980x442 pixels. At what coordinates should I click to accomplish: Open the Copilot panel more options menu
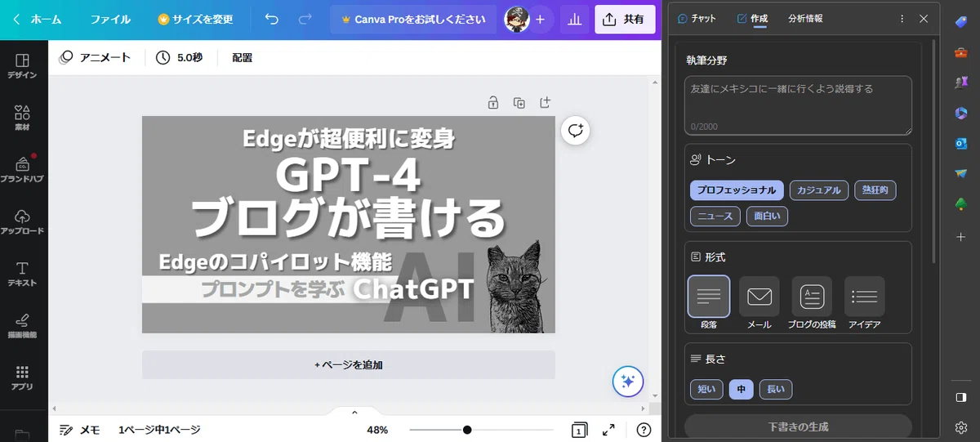pyautogui.click(x=902, y=18)
